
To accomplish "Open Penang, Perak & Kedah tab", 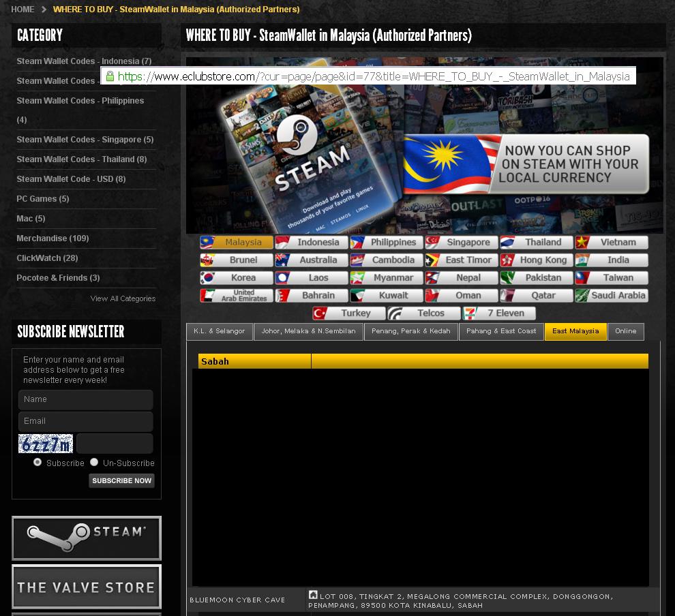I will click(411, 331).
